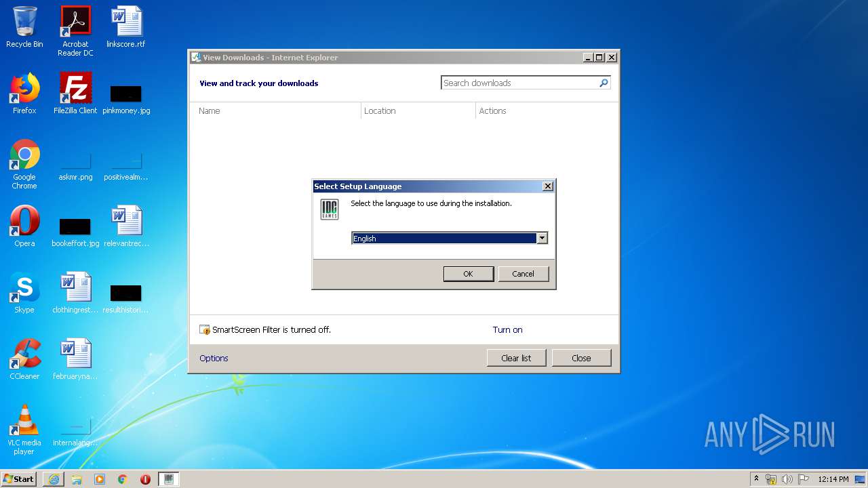Image resolution: width=868 pixels, height=488 pixels.
Task: Click the search magnifier in downloads
Action: pos(604,83)
